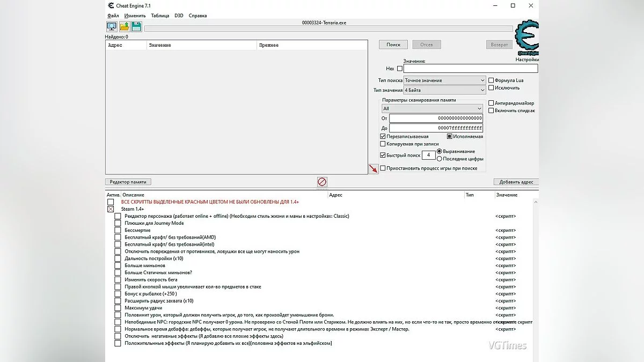Open the Тип значения dropdown
Screen dimensions: 644x362
pos(444,90)
